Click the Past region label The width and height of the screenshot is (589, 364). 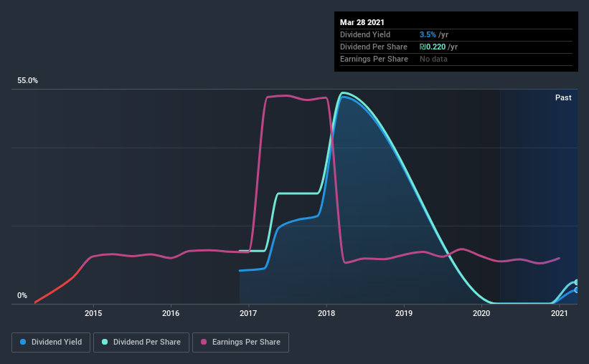563,97
